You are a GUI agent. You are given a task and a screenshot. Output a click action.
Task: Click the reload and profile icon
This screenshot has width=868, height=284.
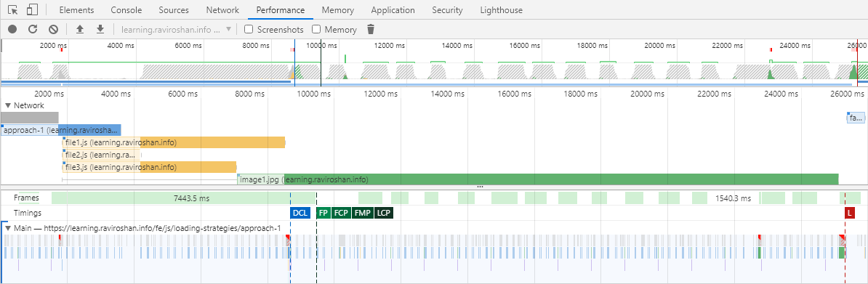point(33,29)
